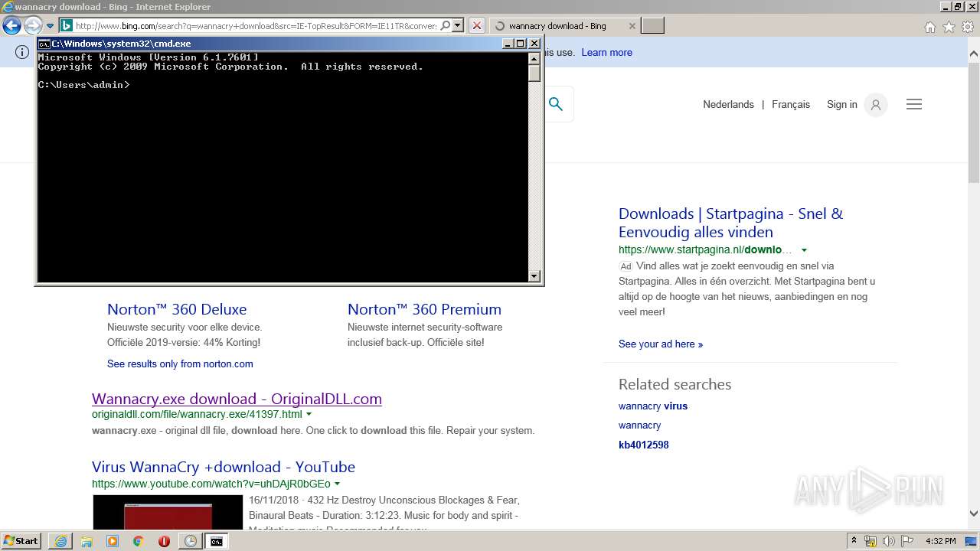The image size is (980, 551).
Task: Follow the Learn more link
Action: [x=606, y=52]
